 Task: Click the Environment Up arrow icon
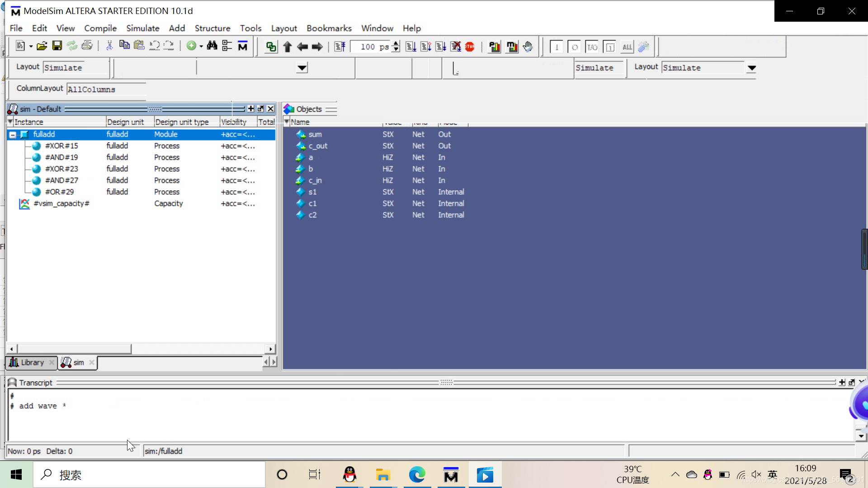pyautogui.click(x=287, y=47)
